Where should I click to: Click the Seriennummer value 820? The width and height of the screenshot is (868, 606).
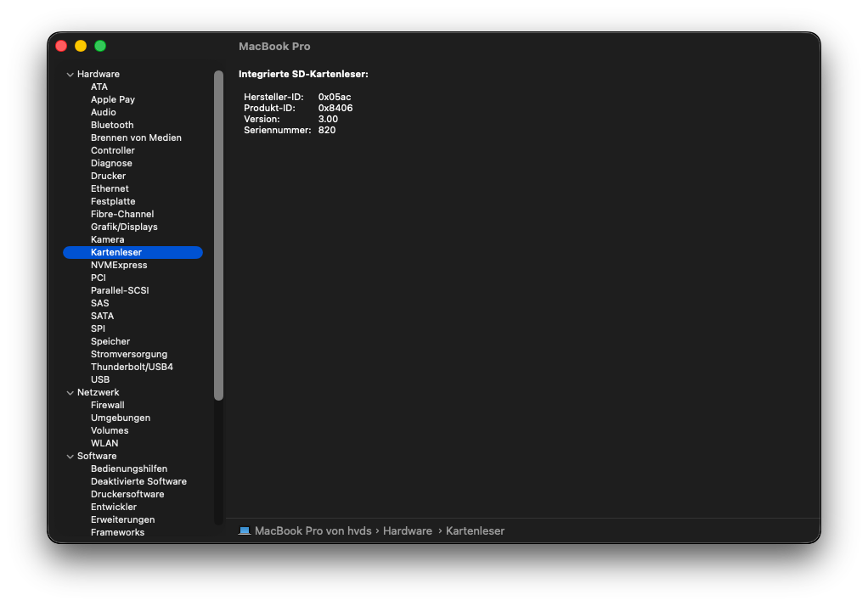tap(327, 130)
